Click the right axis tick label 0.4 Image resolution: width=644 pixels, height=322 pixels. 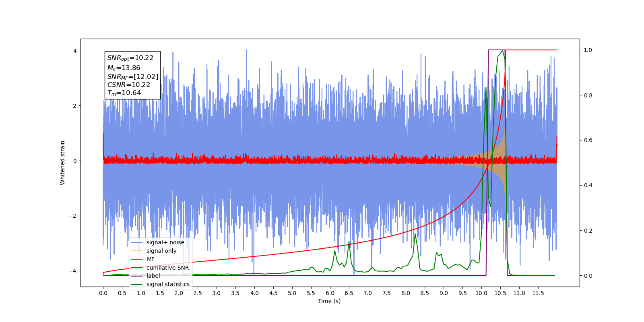pos(588,185)
